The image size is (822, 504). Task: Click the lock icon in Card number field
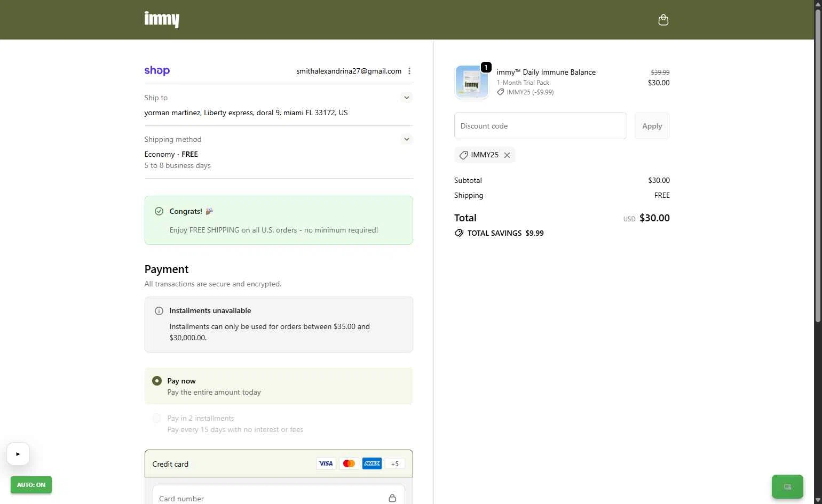tap(392, 498)
